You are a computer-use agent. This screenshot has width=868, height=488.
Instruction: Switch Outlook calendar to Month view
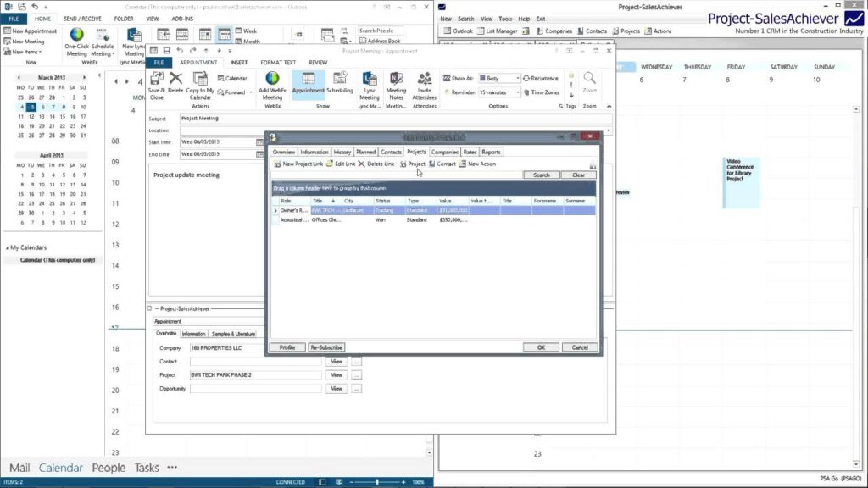click(x=248, y=42)
